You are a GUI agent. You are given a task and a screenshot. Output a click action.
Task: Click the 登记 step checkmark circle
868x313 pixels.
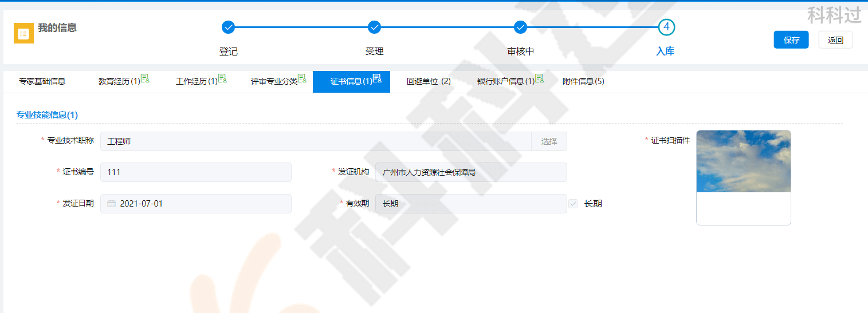228,27
